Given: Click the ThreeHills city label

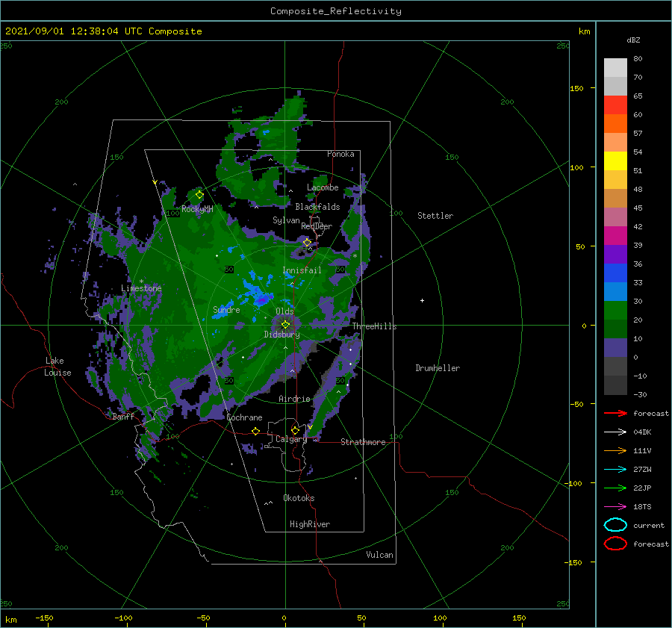Looking at the screenshot, I should [x=375, y=326].
